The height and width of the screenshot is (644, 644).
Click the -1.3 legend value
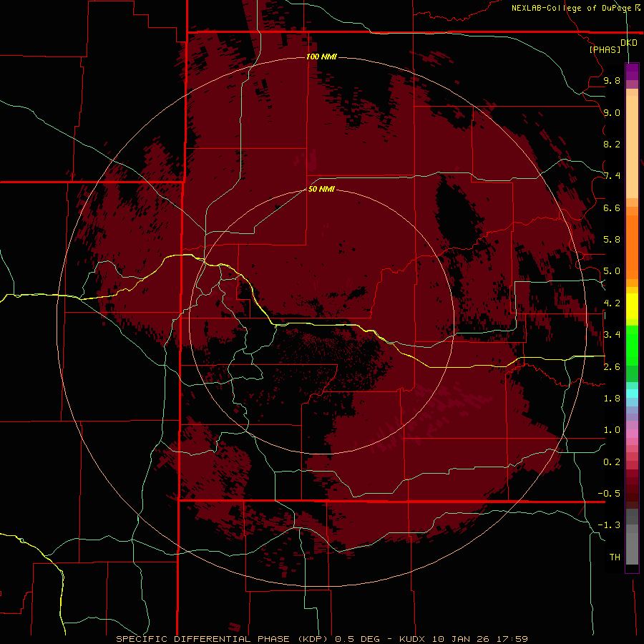coord(609,525)
